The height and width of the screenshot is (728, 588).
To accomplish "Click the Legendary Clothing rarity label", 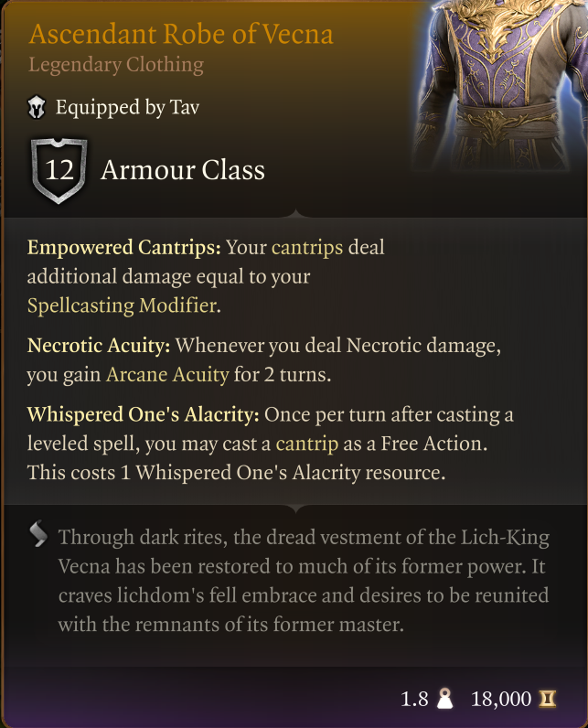I will (116, 65).
